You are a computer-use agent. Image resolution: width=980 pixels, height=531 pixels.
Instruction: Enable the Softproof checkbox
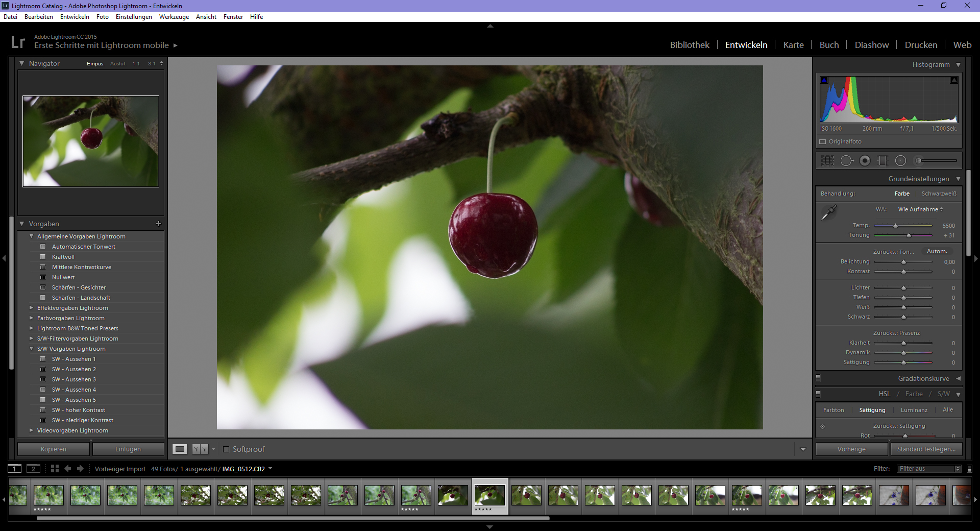click(226, 449)
